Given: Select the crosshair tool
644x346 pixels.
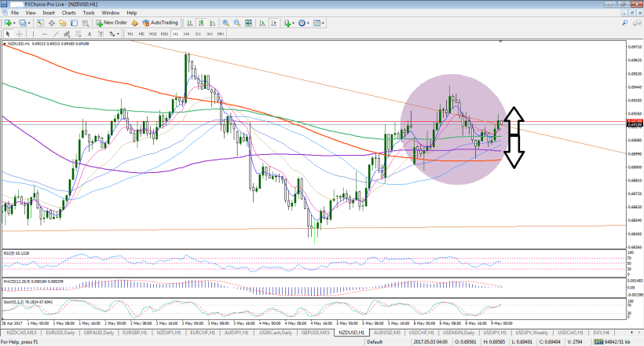Looking at the screenshot, I should pos(20,34).
